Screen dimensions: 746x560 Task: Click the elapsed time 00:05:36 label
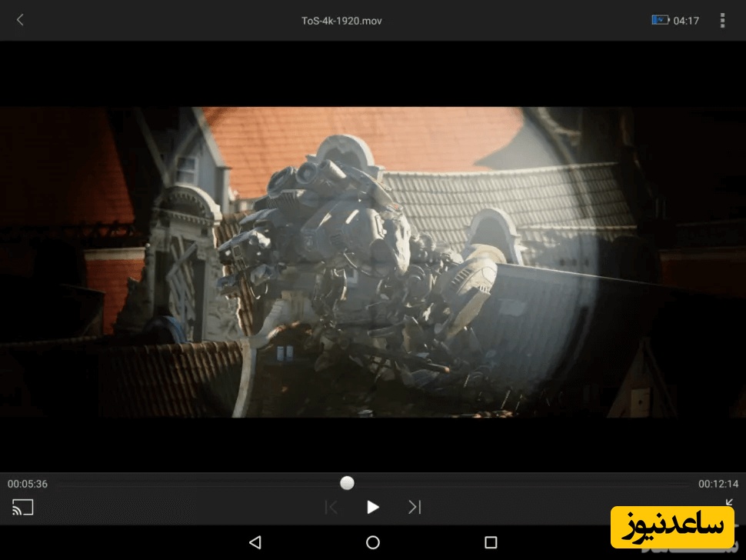[28, 484]
